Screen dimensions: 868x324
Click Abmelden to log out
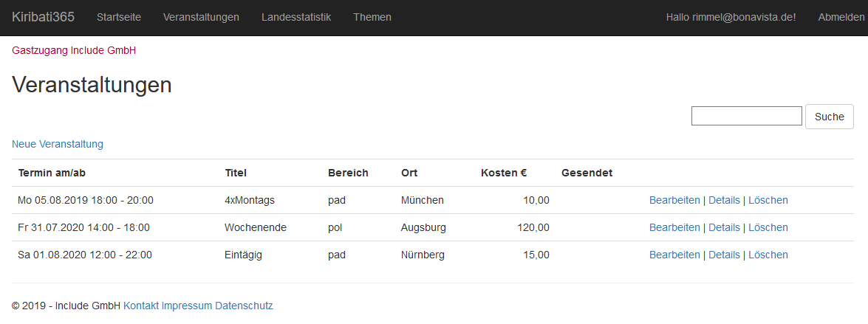point(841,17)
